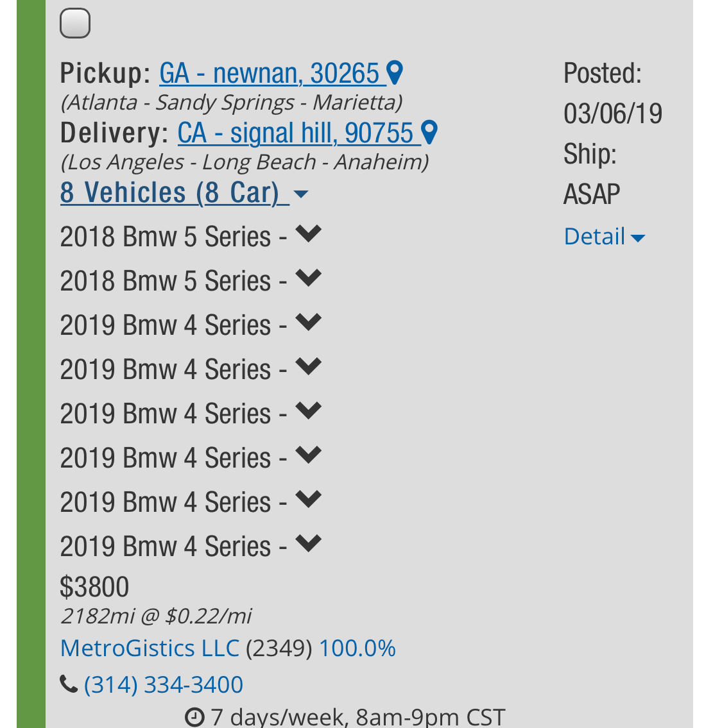Expand second 2018 Bmw 5 Series chevron
The width and height of the screenshot is (722, 728).
pyautogui.click(x=308, y=279)
